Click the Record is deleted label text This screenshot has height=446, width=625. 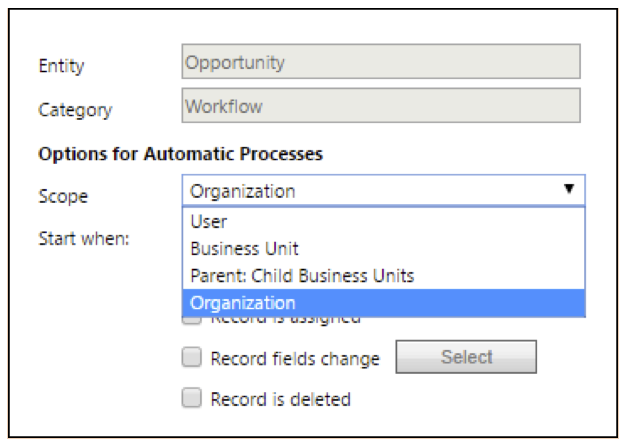click(281, 399)
